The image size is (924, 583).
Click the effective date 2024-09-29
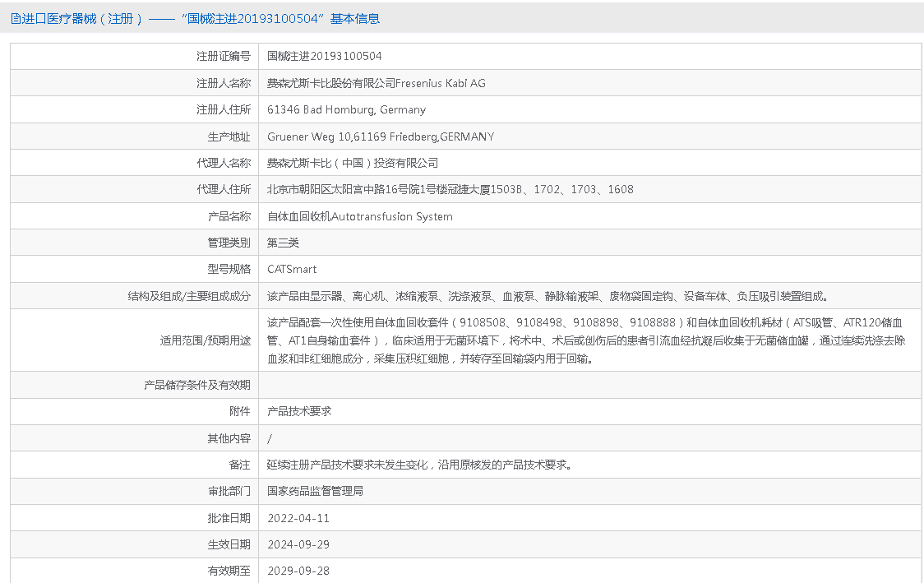tap(298, 544)
